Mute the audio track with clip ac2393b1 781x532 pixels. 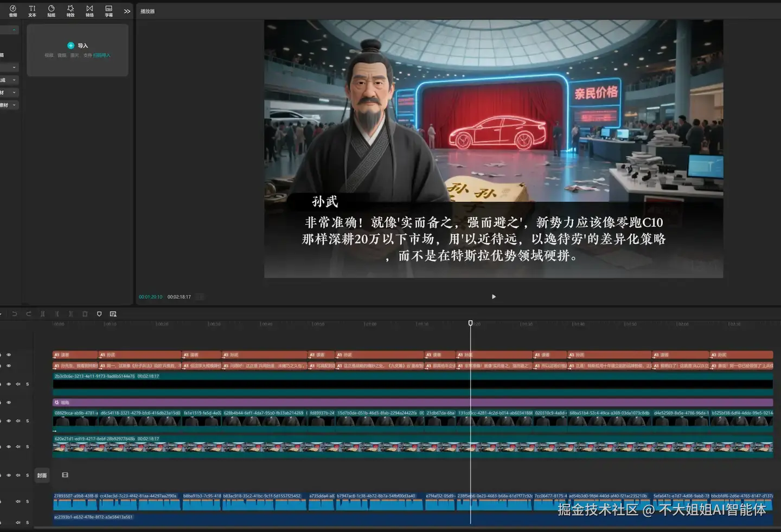click(x=18, y=522)
